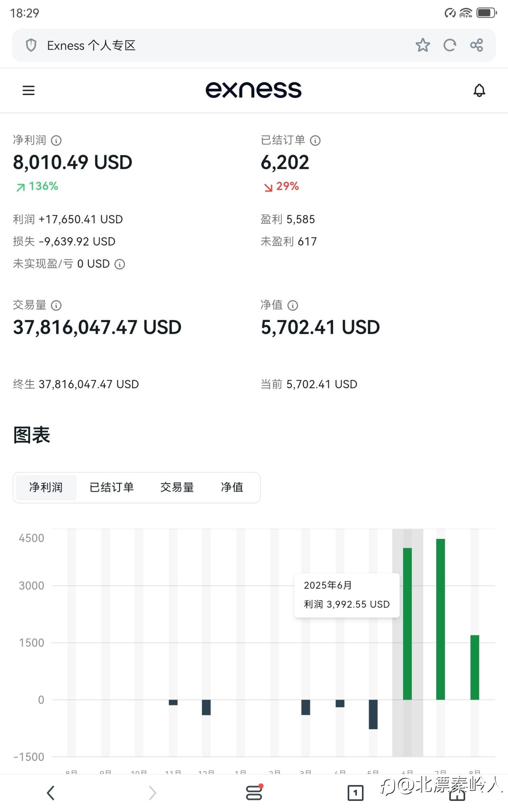Screen dimensions: 508x812
Task: Go back with browser back arrow
Action: coord(50,793)
